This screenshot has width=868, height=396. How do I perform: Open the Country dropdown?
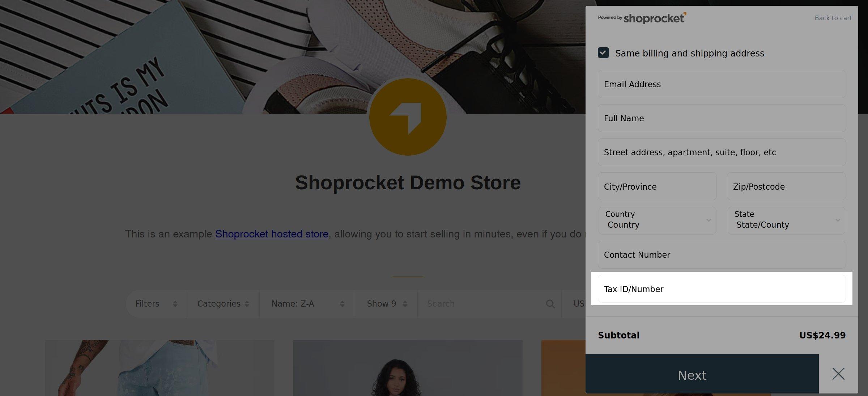point(657,220)
